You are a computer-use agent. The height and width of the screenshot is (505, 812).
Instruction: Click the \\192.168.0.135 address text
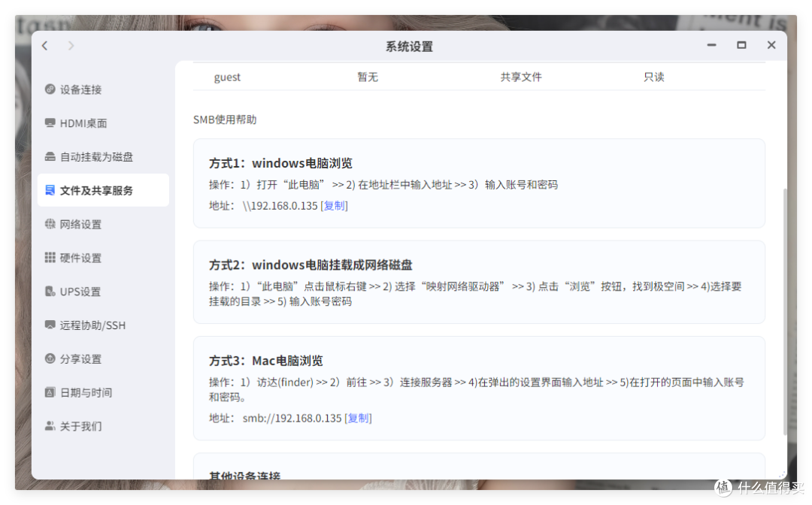click(x=280, y=206)
